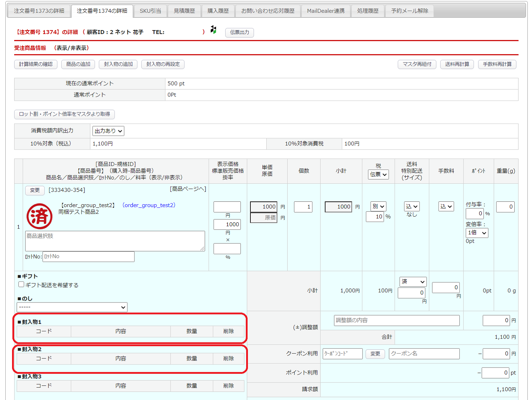Open the 変倍率 1倍 dropdown
532x400 pixels.
click(x=477, y=233)
